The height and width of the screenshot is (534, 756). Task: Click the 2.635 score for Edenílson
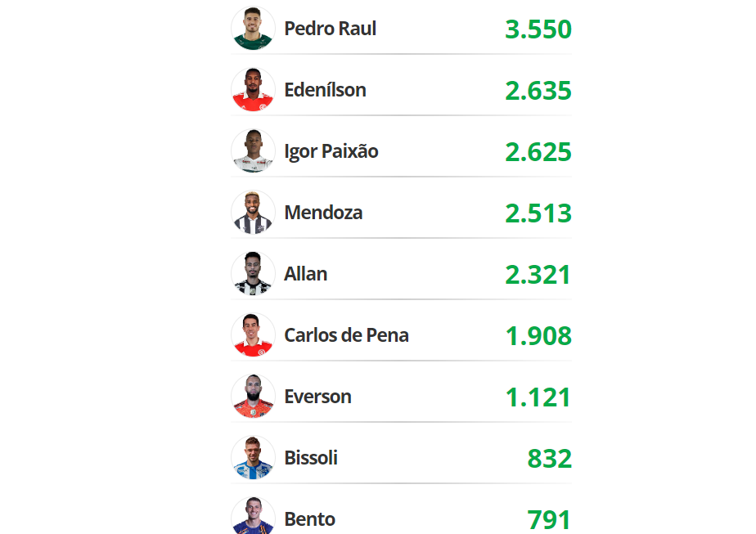[x=538, y=91]
